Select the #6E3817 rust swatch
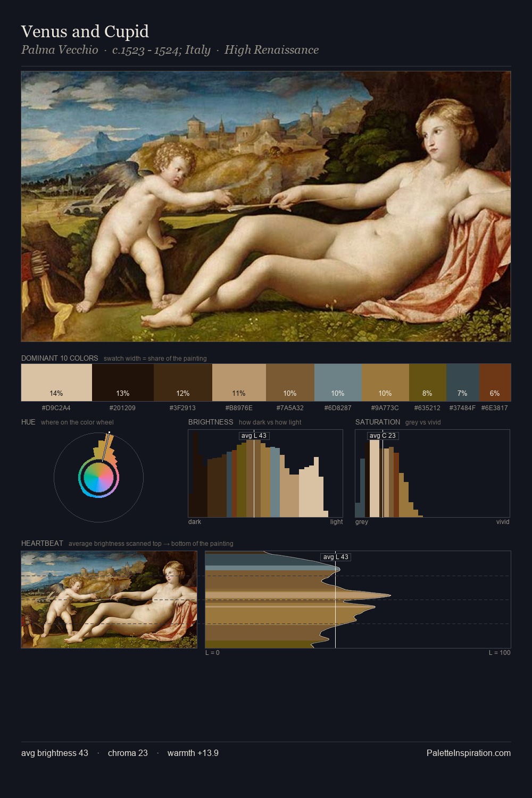This screenshot has height=798, width=532. [x=495, y=383]
